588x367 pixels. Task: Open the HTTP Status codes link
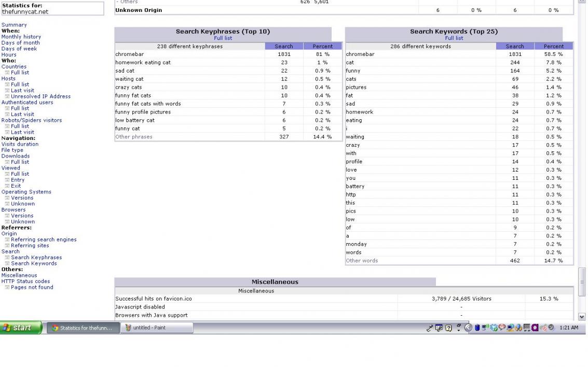point(25,281)
